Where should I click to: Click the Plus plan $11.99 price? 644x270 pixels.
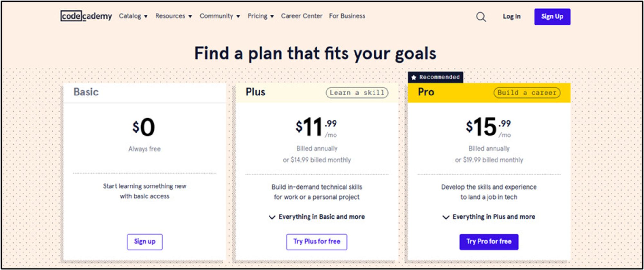click(316, 127)
